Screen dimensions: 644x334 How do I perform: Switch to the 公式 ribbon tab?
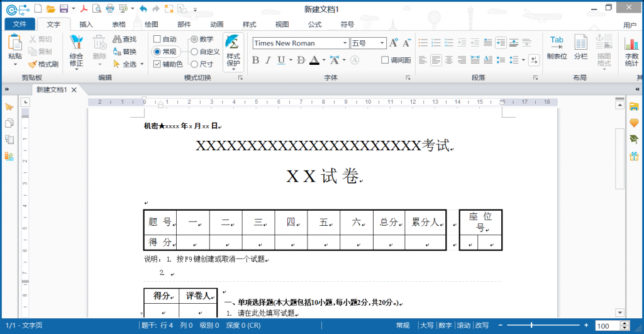pos(314,25)
